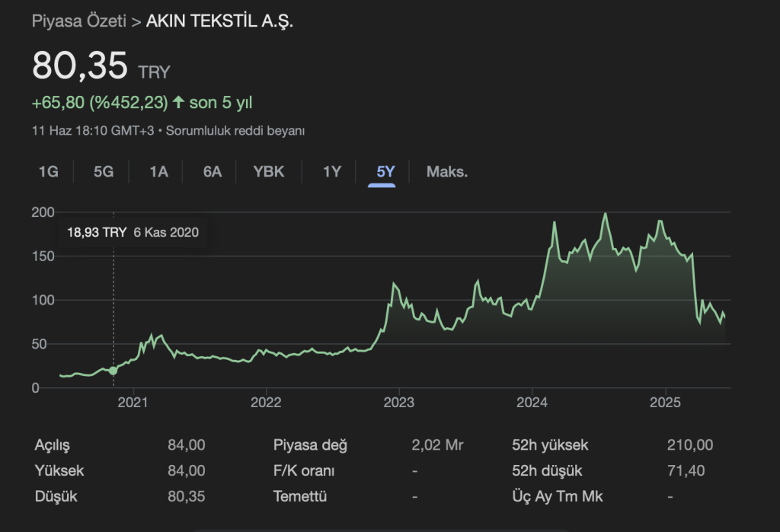Open the Piyasa Özeti breadcrumb link

[x=78, y=21]
